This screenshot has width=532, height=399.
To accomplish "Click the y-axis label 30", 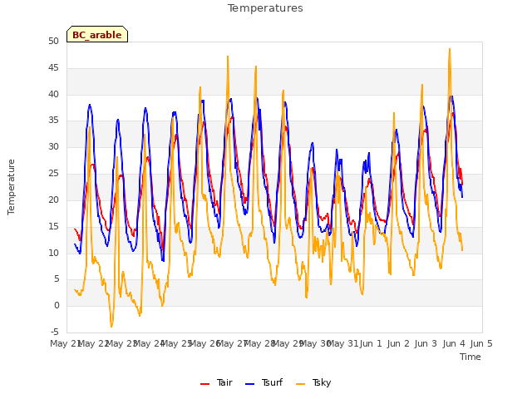I will click(53, 146).
